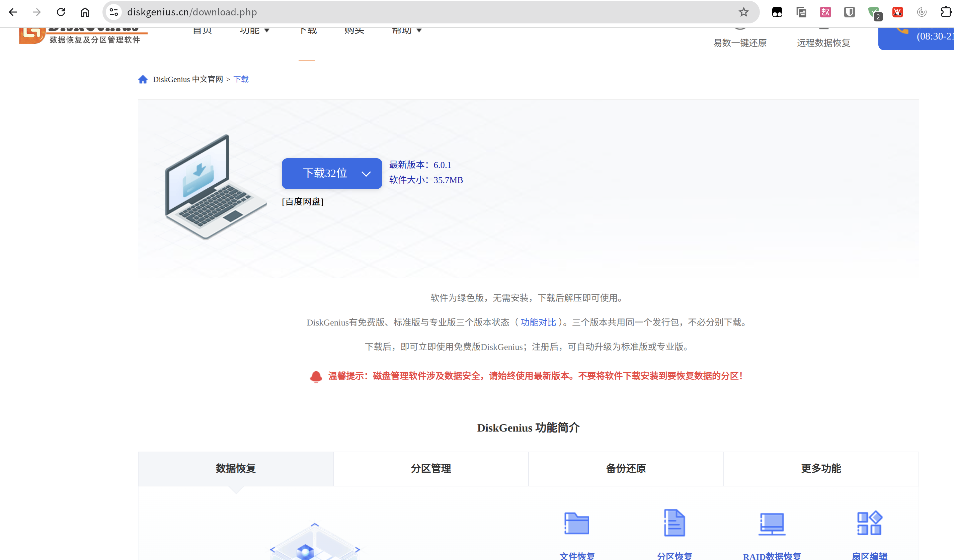
Task: Open the gray spiral extension icon
Action: tap(922, 12)
